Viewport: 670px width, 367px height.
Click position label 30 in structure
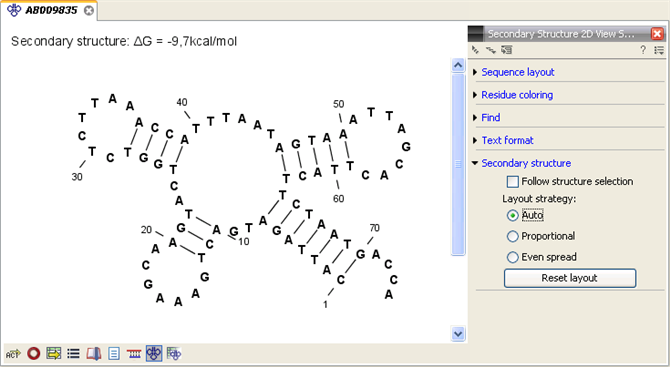click(x=77, y=177)
